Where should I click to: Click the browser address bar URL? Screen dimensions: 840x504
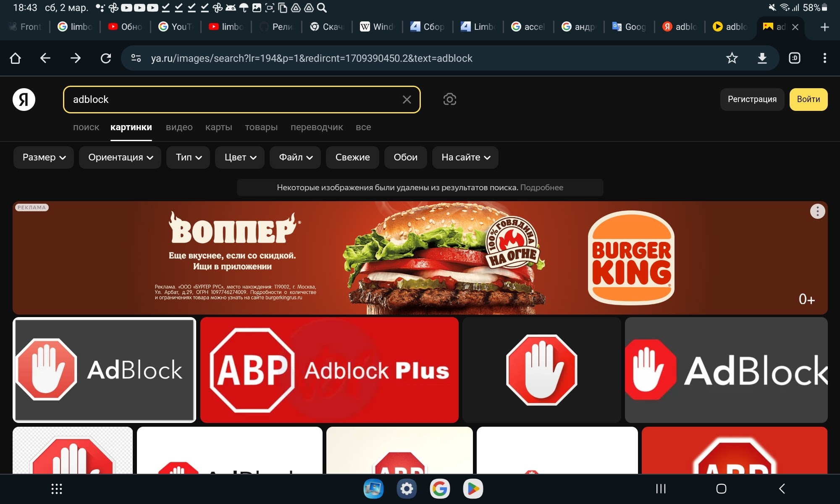(312, 58)
